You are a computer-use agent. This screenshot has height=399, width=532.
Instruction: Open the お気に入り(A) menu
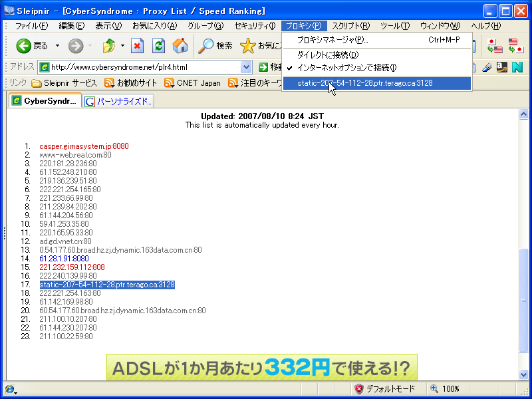tap(154, 26)
